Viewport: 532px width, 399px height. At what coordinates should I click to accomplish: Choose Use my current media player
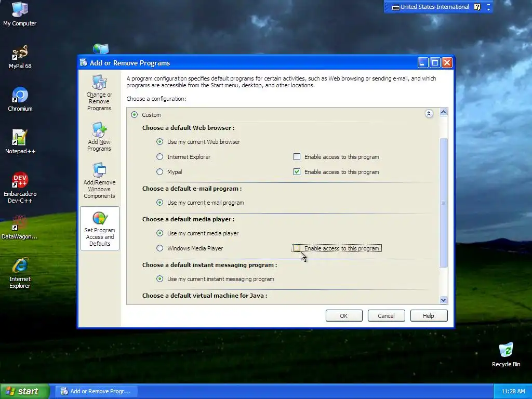tap(159, 233)
